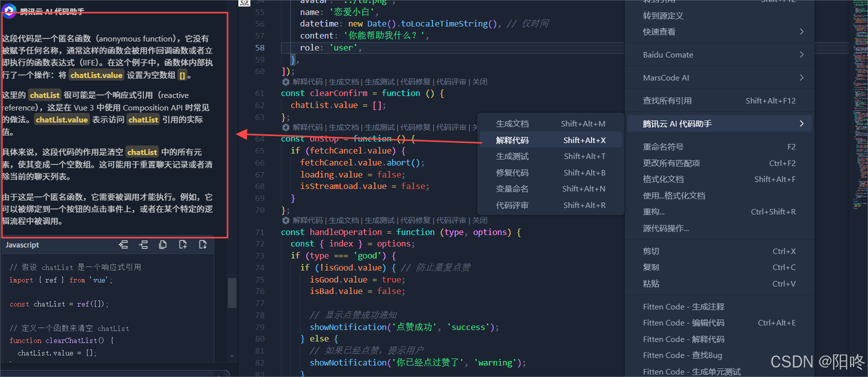Choose 复制 from the context menu
868x377 pixels.
click(x=719, y=267)
